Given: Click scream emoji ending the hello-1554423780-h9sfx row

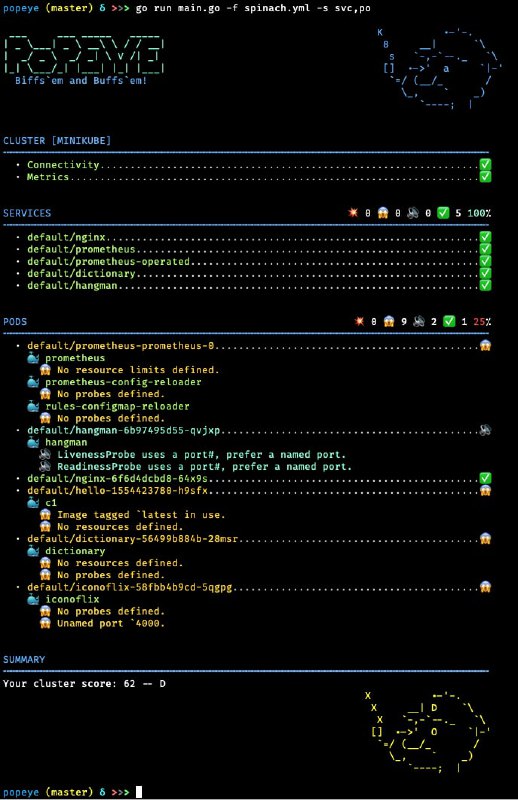Looking at the screenshot, I should [x=485, y=490].
